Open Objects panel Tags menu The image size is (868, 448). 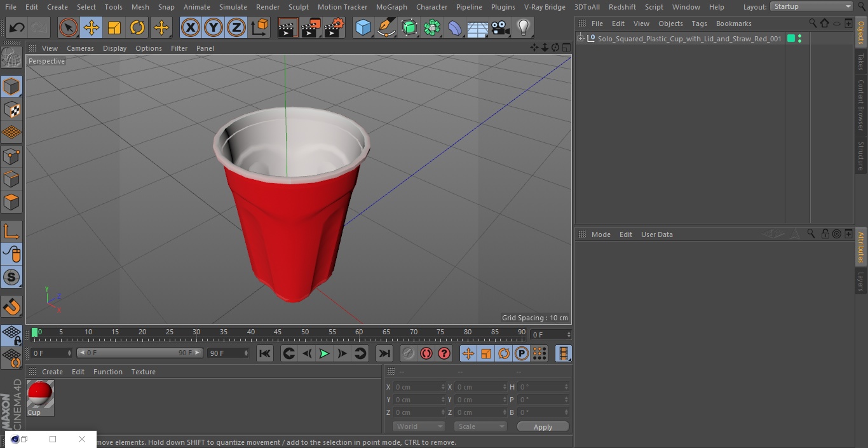(699, 24)
